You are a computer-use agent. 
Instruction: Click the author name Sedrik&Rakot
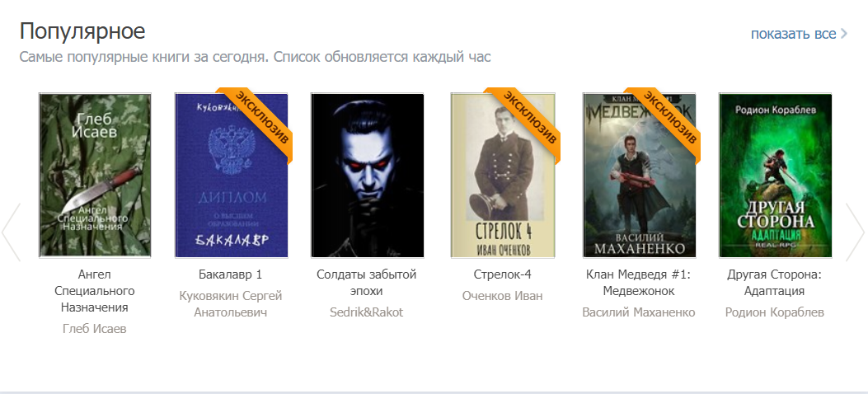coord(367,312)
